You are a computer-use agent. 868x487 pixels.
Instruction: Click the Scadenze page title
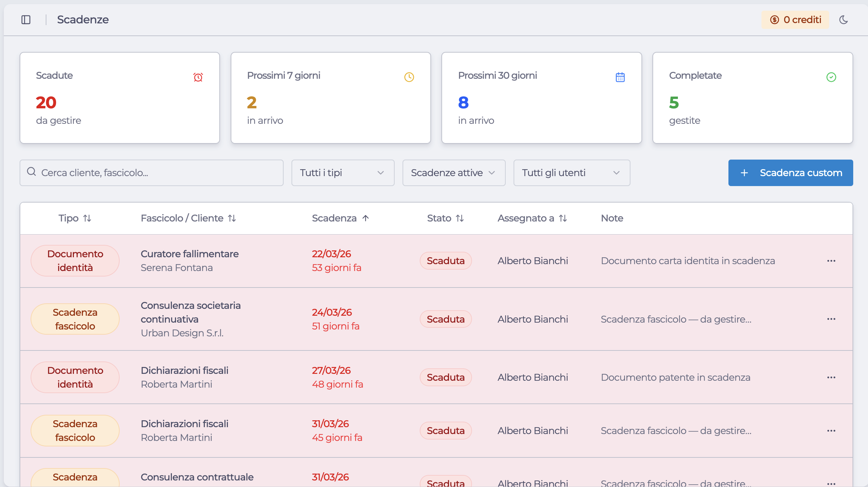point(83,20)
